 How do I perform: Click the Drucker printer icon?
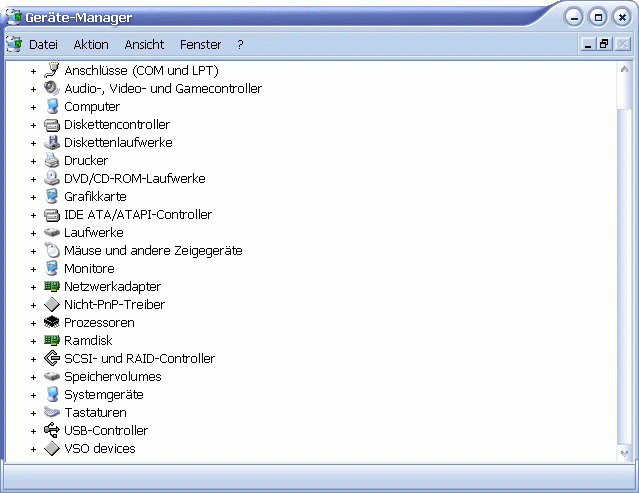pyautogui.click(x=52, y=161)
